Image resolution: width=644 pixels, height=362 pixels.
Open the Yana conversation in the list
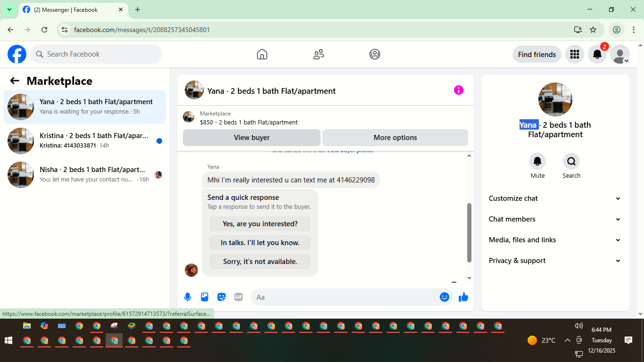85,107
